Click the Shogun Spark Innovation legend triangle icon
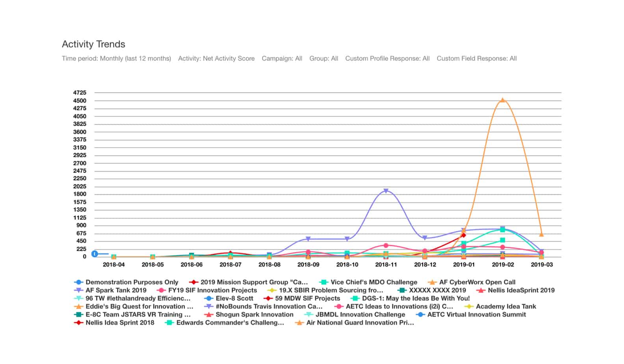 click(x=209, y=315)
